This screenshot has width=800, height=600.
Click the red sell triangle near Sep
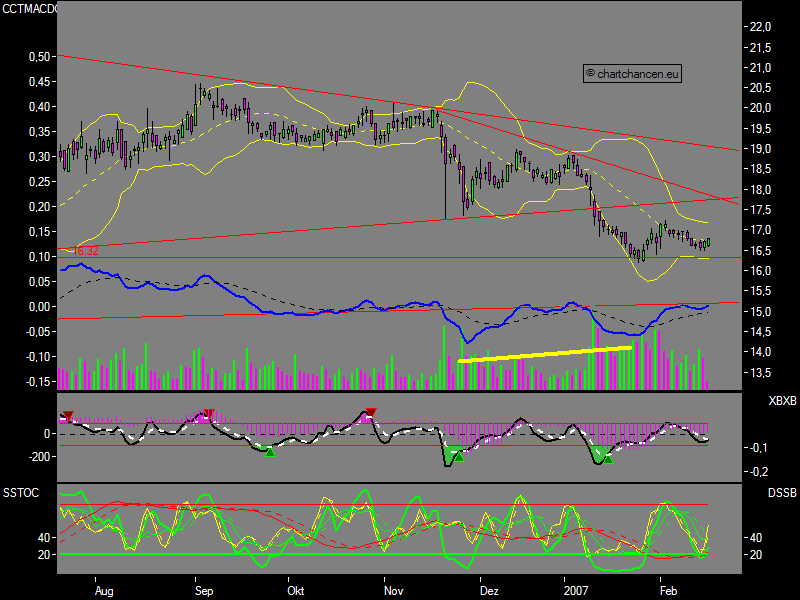pyautogui.click(x=210, y=413)
